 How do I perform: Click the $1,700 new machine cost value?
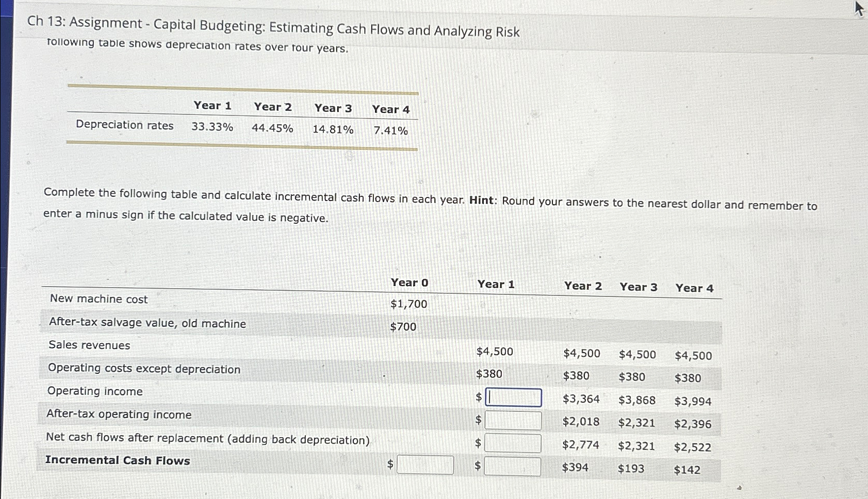pyautogui.click(x=408, y=304)
